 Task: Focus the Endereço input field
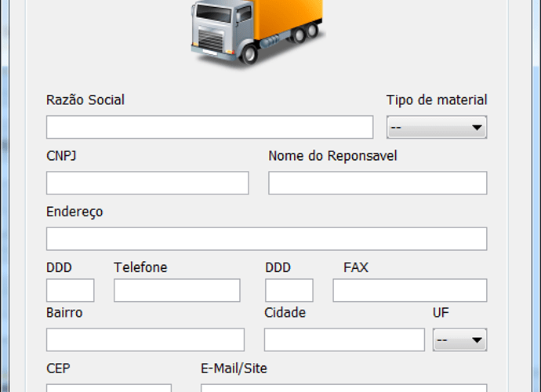pyautogui.click(x=267, y=239)
